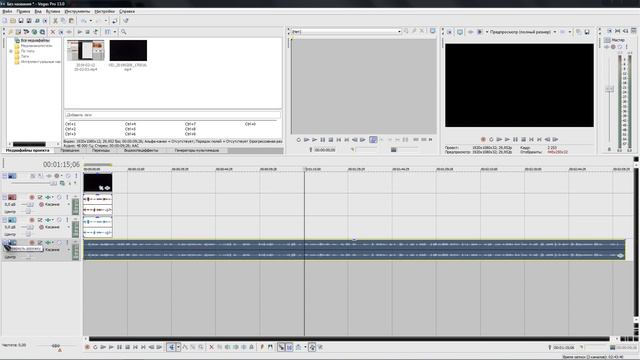The height and width of the screenshot is (360, 640).
Task: Open preview quality dropdown Предпросмотр (полный размер)
Action: coord(555,32)
